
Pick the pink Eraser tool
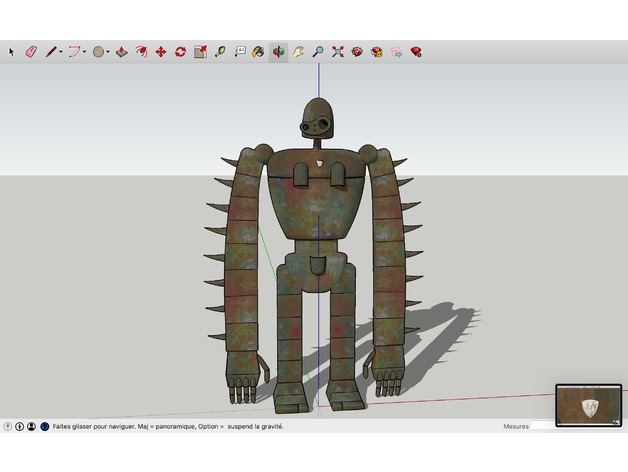pyautogui.click(x=31, y=52)
